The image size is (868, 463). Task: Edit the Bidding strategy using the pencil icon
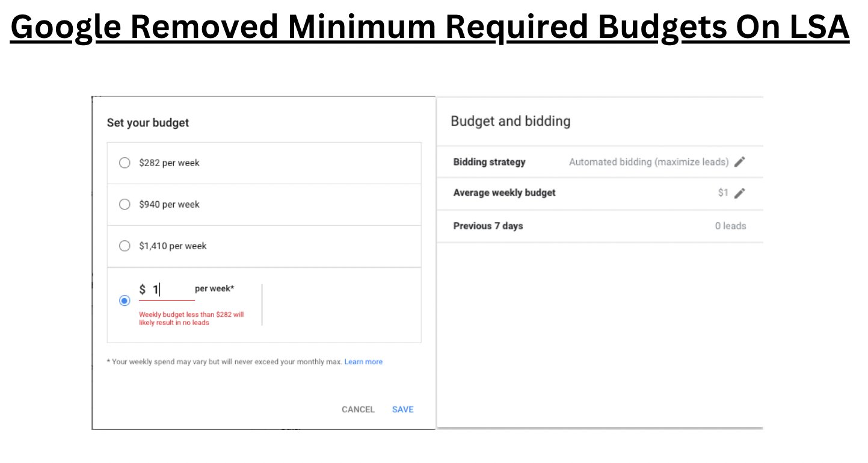coord(740,161)
